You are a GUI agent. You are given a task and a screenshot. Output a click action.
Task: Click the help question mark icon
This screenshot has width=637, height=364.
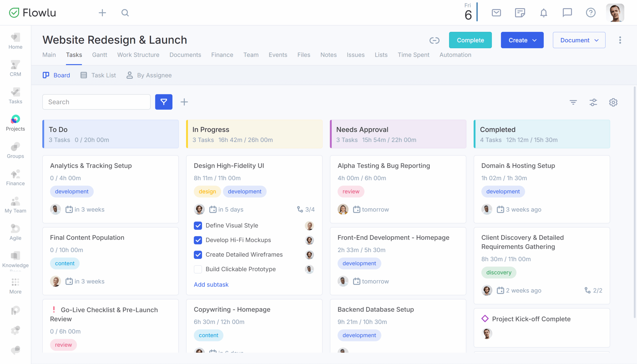(590, 12)
